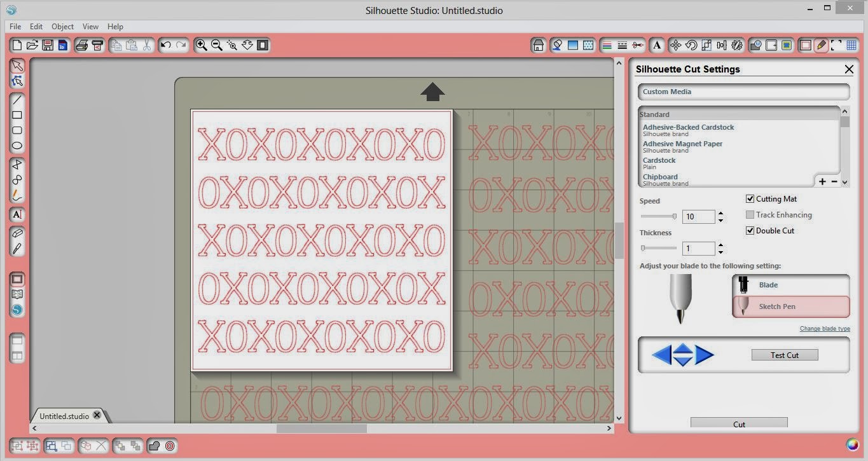Open the File menu

[x=15, y=27]
